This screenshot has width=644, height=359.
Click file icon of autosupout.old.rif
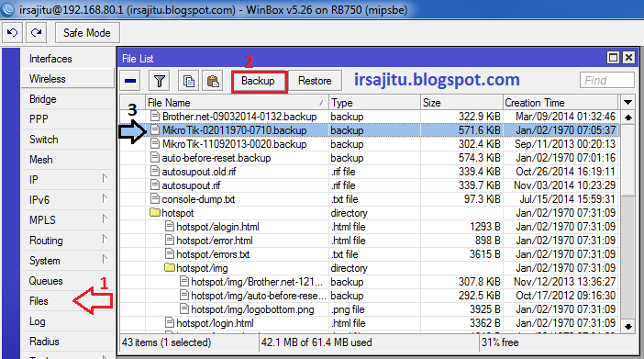(x=155, y=172)
